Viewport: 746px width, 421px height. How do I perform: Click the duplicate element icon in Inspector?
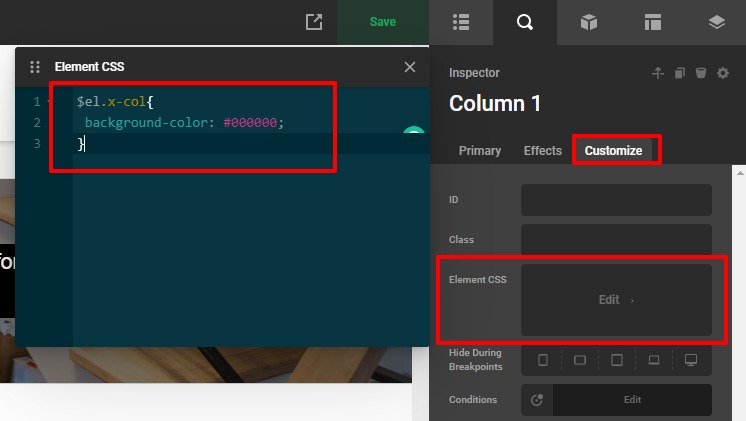pyautogui.click(x=680, y=73)
